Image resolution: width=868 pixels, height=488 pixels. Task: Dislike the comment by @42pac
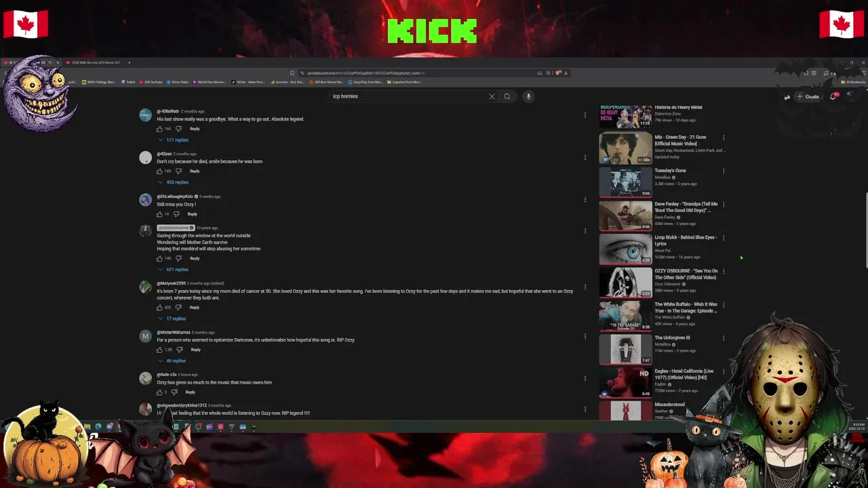click(178, 171)
